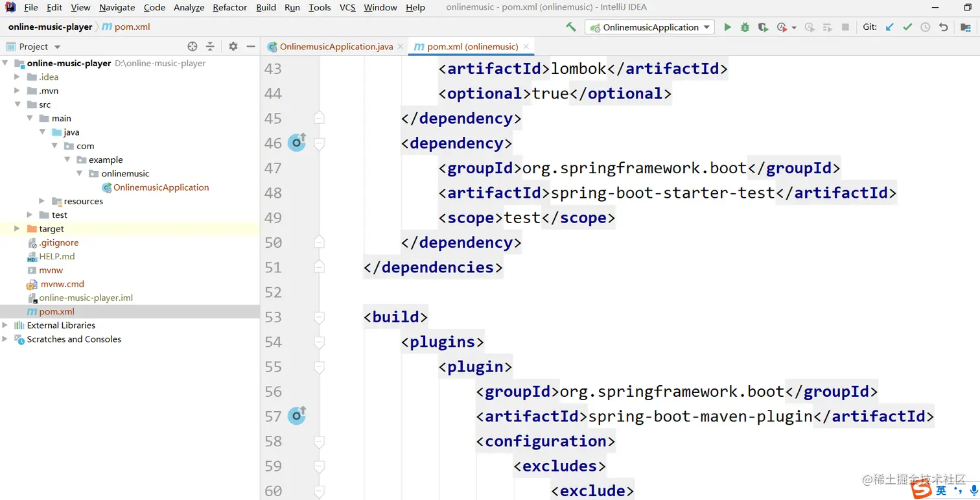Viewport: 980px width, 500px height.
Task: Click the gutter marker on line 46
Action: point(297,142)
